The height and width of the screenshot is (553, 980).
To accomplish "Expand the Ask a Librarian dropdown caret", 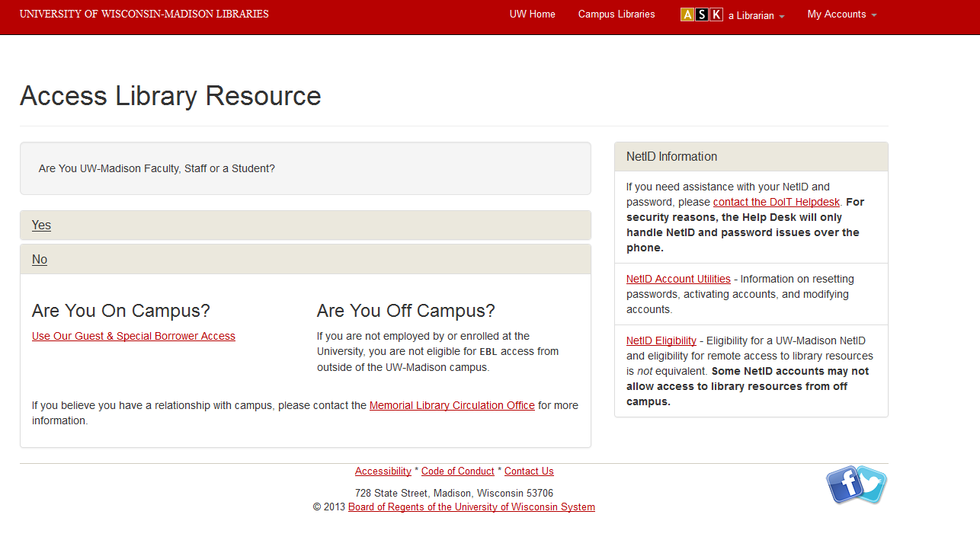I will (x=782, y=16).
